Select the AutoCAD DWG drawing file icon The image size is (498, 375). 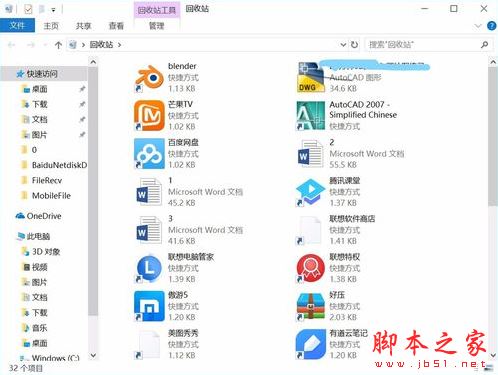[x=310, y=78]
